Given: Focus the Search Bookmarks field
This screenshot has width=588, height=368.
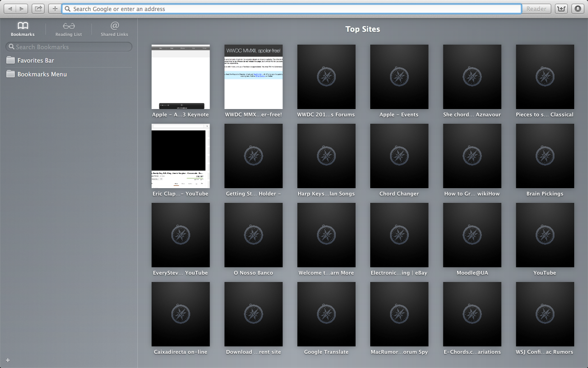Looking at the screenshot, I should (x=69, y=47).
